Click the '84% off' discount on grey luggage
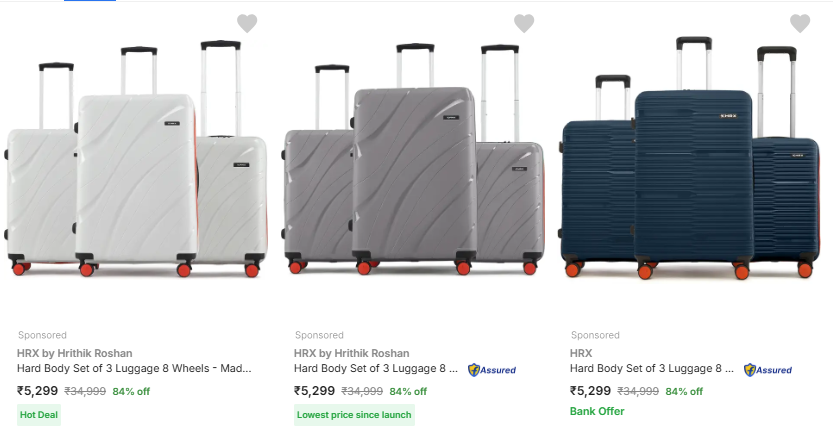The image size is (833, 436). tap(408, 392)
